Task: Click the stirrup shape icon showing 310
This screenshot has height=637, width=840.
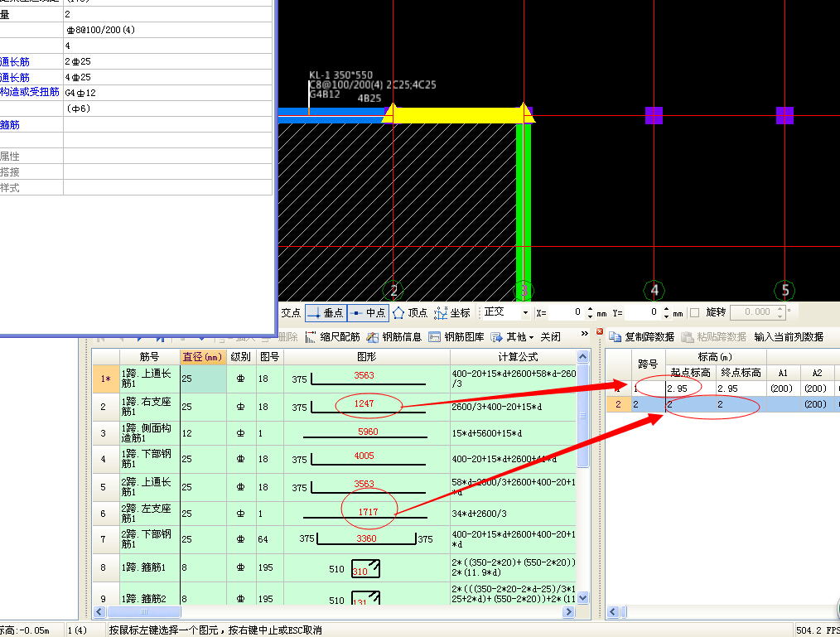Action: [365, 568]
